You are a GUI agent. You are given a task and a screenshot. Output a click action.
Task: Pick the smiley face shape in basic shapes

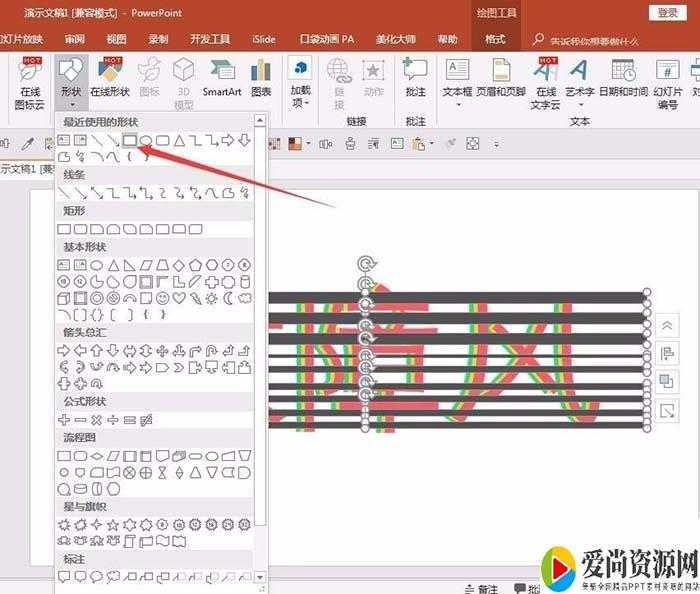coord(163,298)
